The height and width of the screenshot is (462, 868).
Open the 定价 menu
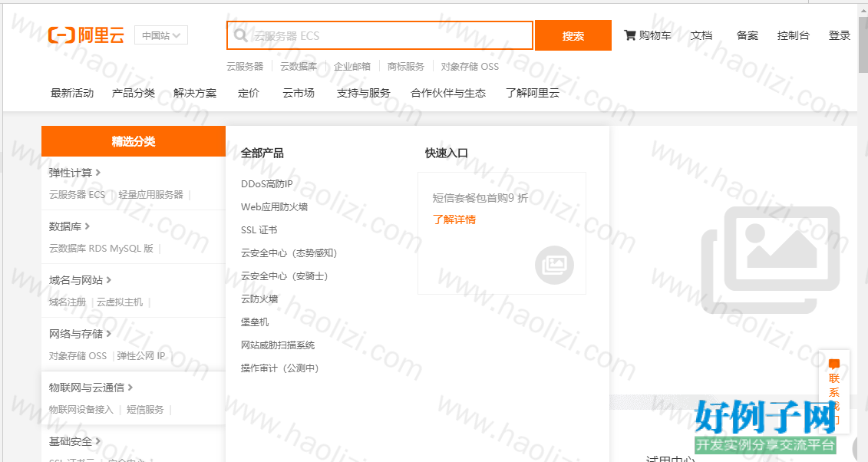[x=249, y=93]
